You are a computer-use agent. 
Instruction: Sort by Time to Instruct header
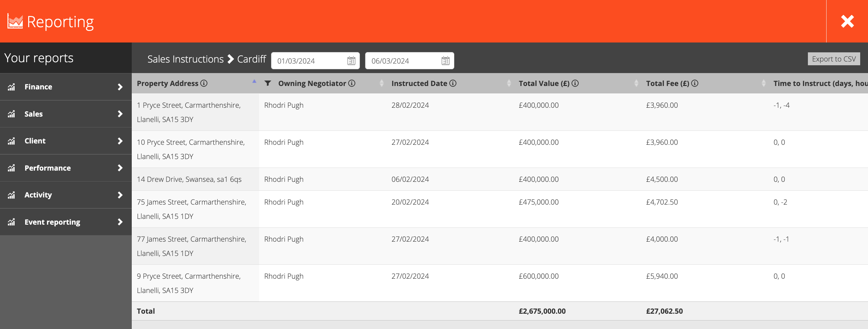820,83
